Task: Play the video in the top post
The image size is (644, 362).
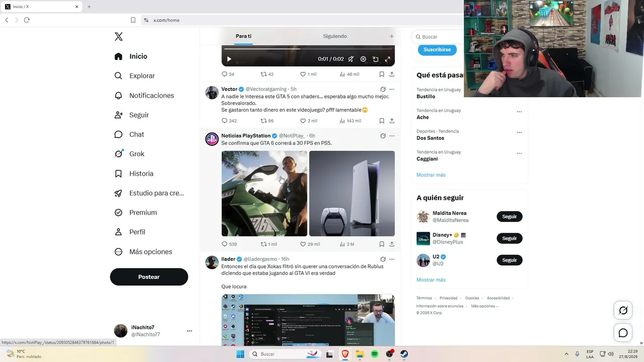Action: pos(229,59)
